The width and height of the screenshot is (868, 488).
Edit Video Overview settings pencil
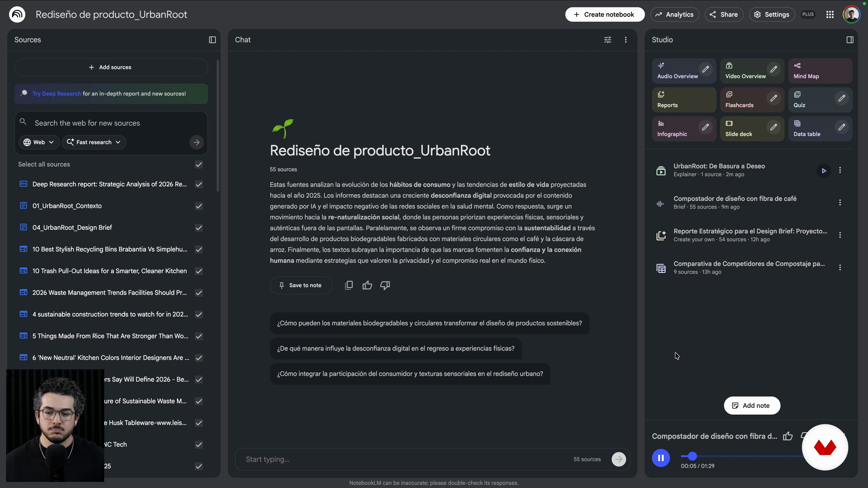coord(773,69)
